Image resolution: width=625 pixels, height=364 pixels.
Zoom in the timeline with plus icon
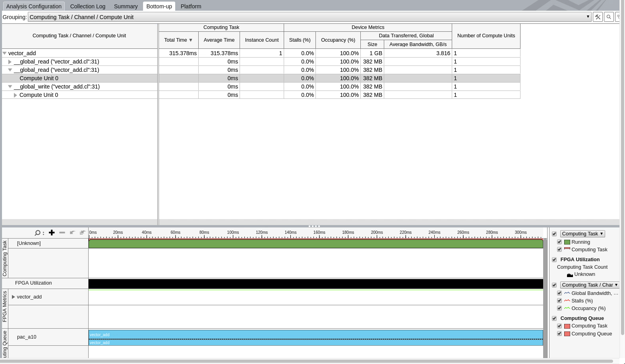tap(52, 233)
